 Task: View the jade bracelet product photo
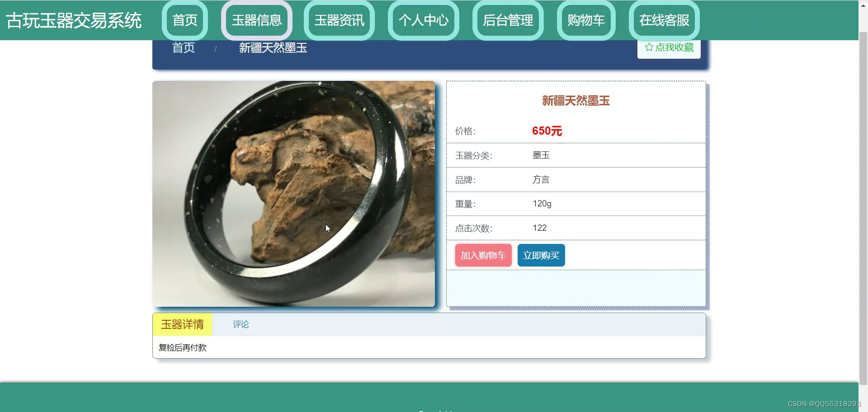coord(293,194)
